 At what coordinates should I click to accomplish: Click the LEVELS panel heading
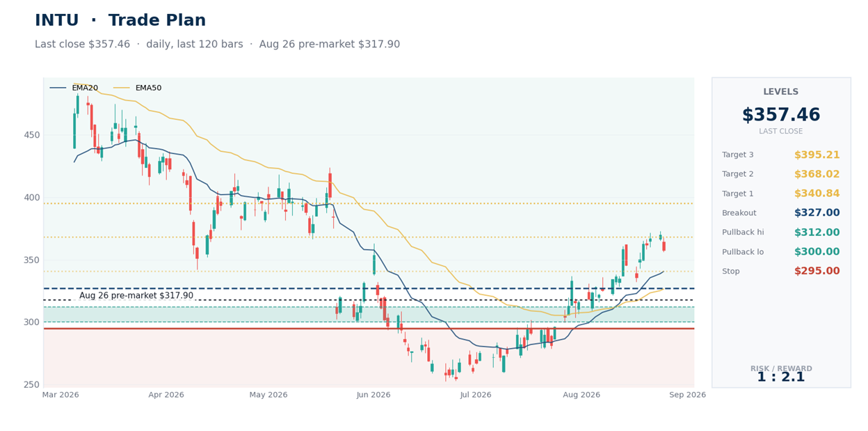click(781, 92)
